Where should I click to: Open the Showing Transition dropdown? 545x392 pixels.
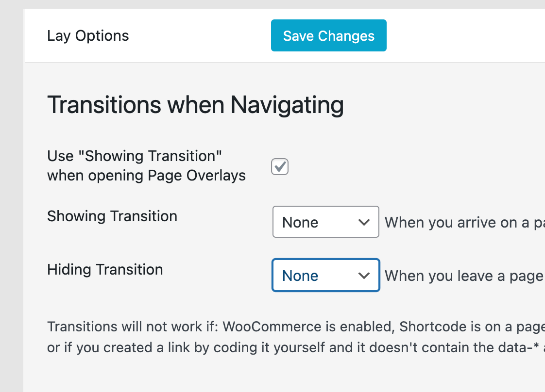coord(325,222)
